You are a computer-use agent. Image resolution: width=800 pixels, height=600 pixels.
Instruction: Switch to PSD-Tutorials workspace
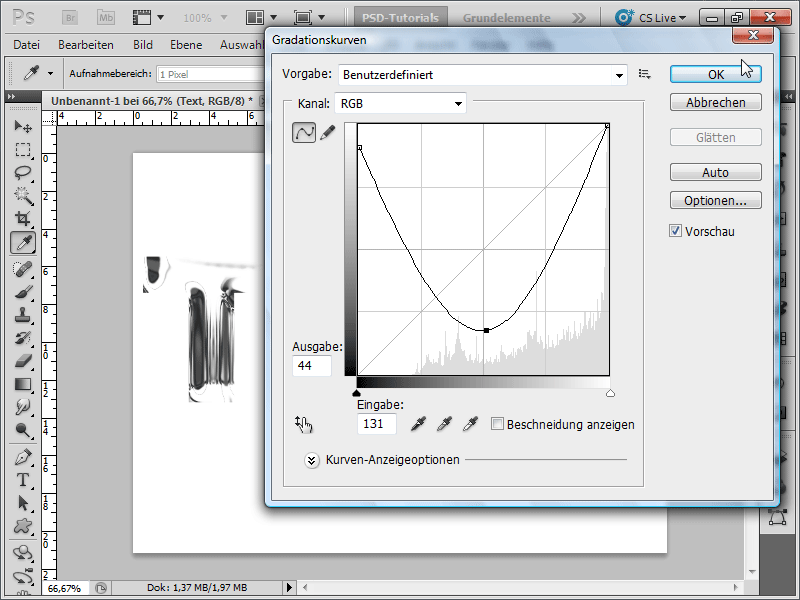(401, 17)
